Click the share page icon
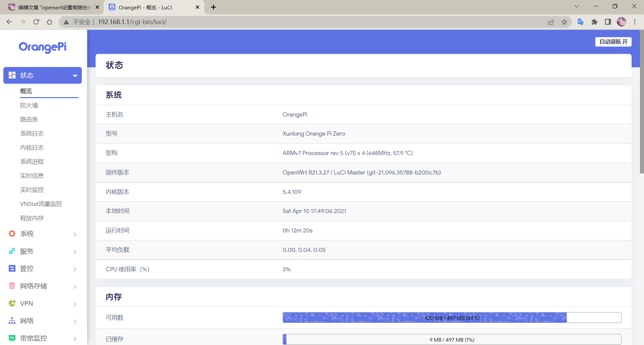Screen dimensions: 644x345 click(551, 22)
